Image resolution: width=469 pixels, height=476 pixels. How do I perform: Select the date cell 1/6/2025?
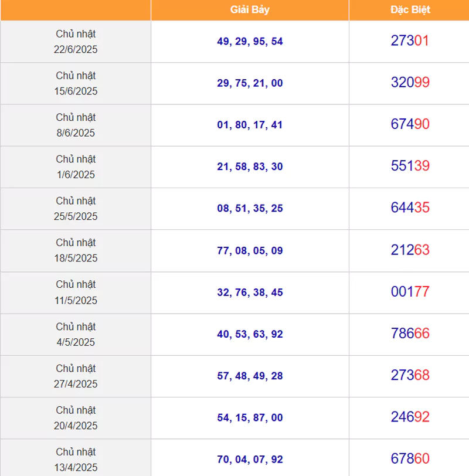[x=76, y=166]
